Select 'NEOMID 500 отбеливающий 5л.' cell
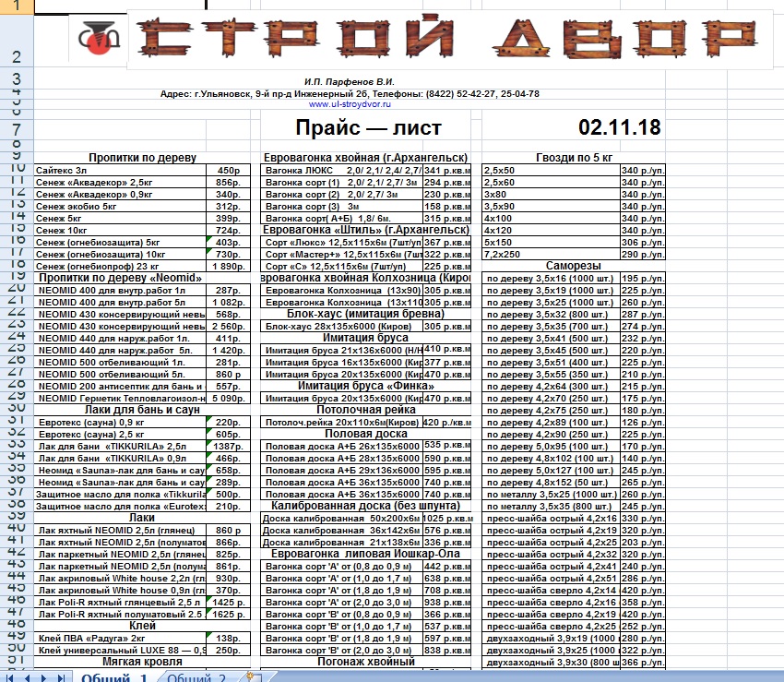This screenshot has width=784, height=682. pyautogui.click(x=120, y=375)
